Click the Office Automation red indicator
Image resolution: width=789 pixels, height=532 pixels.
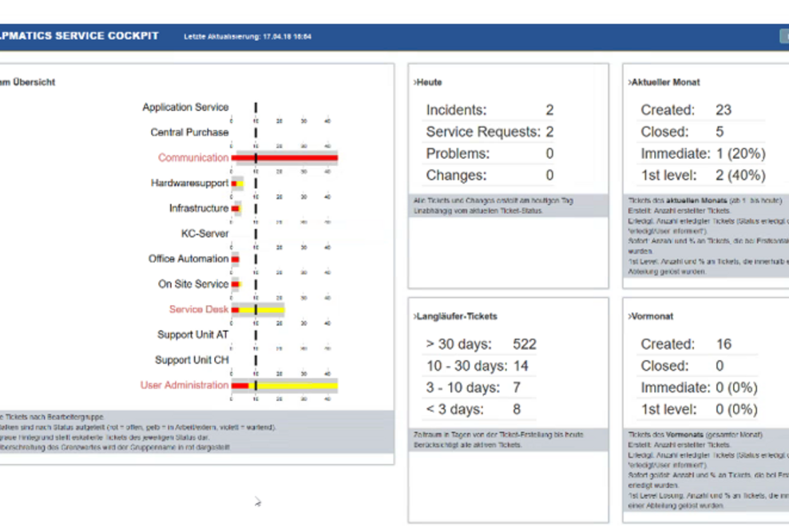(236, 258)
